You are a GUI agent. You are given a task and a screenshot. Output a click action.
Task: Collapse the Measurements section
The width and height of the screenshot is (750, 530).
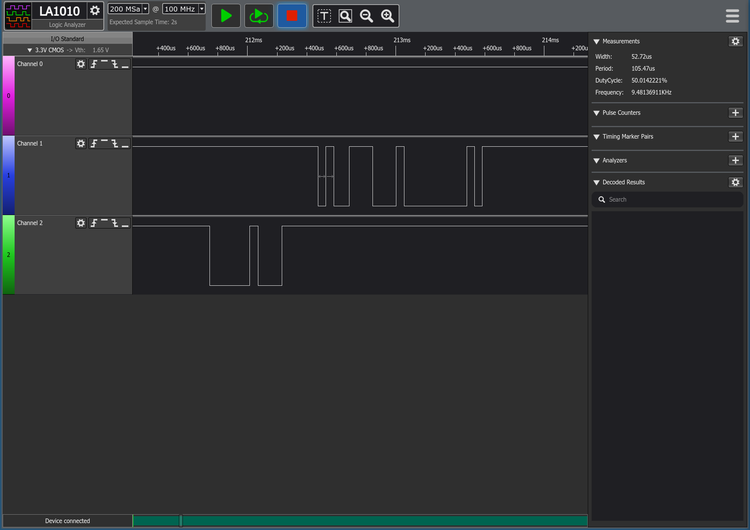click(x=596, y=42)
